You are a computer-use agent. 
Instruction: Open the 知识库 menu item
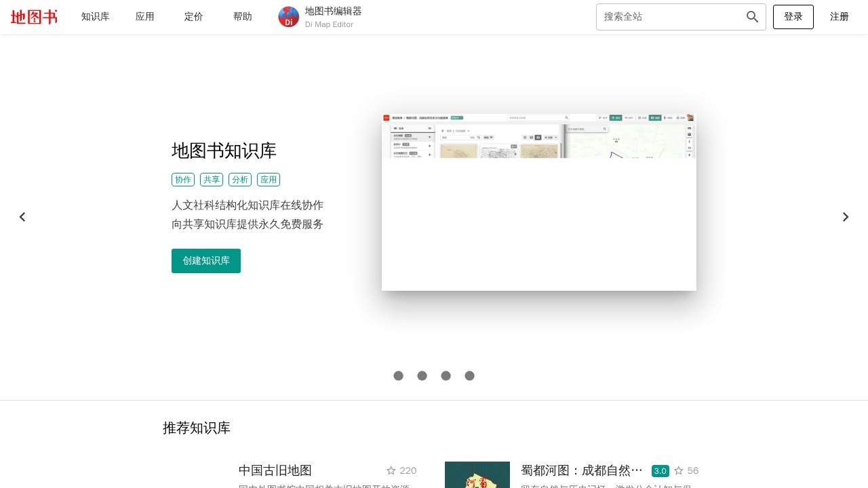pos(95,16)
